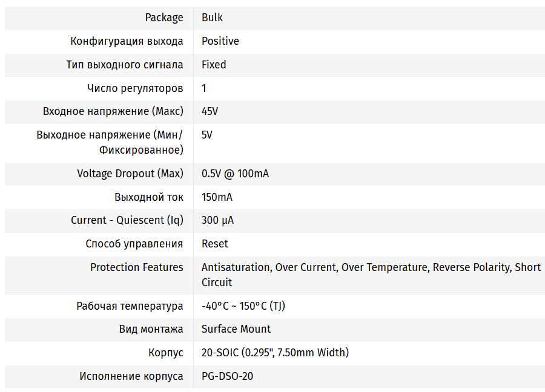Click the "45V" maximum input voltage value

(210, 111)
